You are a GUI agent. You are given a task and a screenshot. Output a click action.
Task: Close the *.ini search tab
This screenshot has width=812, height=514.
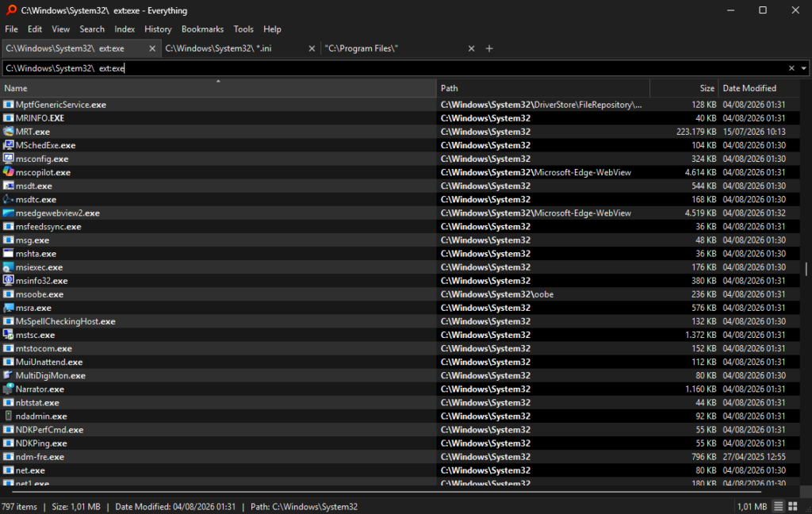coord(312,48)
